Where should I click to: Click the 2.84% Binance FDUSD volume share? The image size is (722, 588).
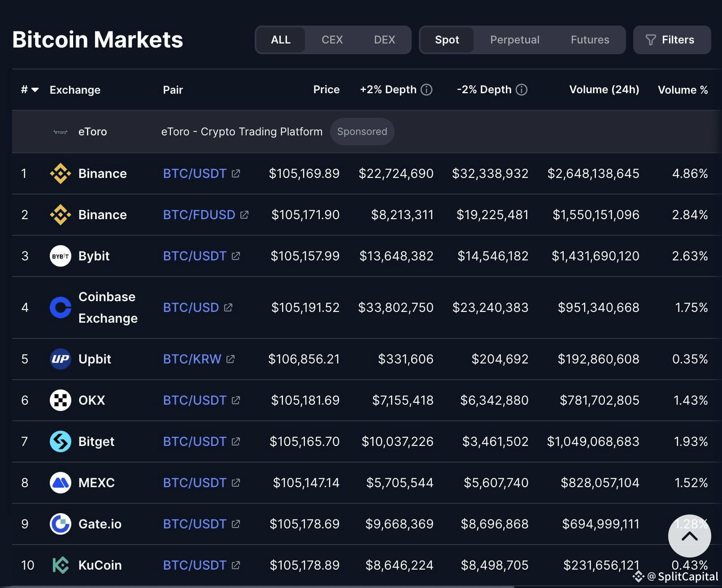pyautogui.click(x=690, y=215)
